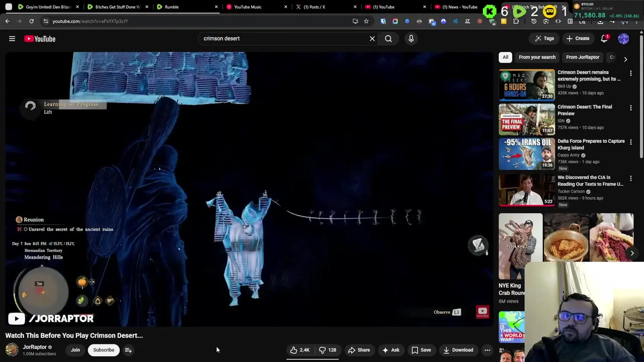This screenshot has width=644, height=362.
Task: Like the video (2.4K)
Action: [x=300, y=350]
